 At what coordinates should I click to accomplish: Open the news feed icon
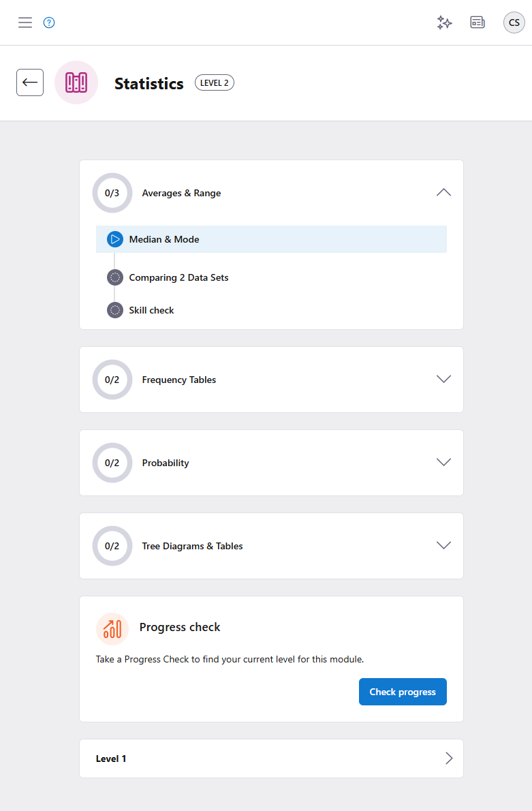pyautogui.click(x=478, y=22)
